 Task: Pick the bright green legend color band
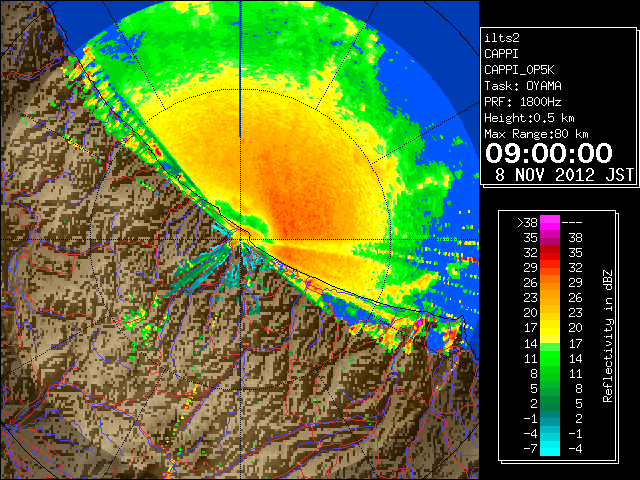point(550,358)
